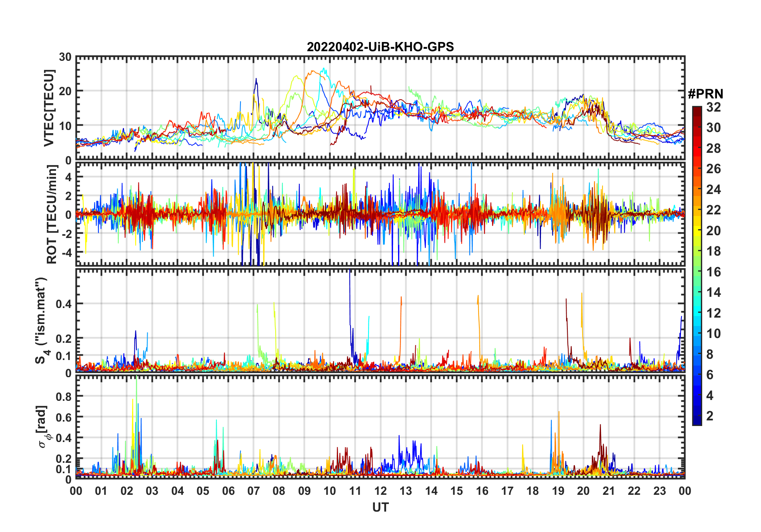Screen dimensions: 761x532
Task: Click inside the ROT plot panel
Action: pos(380,214)
